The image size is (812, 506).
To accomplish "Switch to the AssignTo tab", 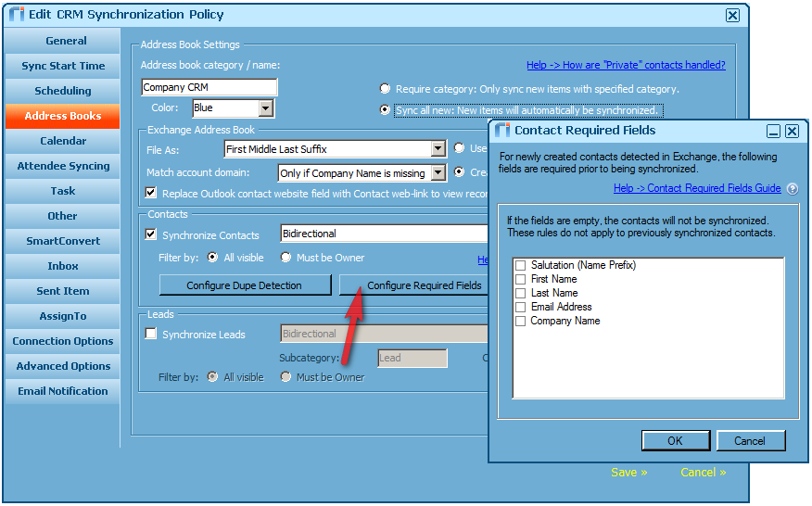I will (63, 316).
